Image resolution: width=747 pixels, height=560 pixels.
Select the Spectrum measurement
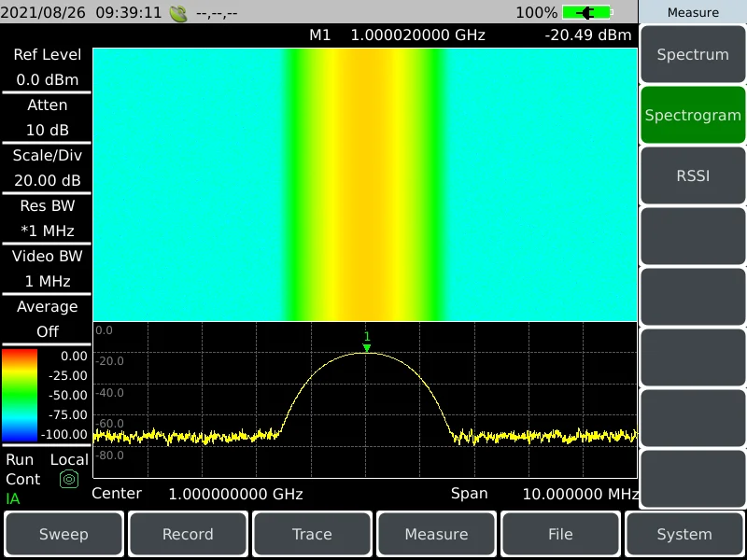click(692, 54)
